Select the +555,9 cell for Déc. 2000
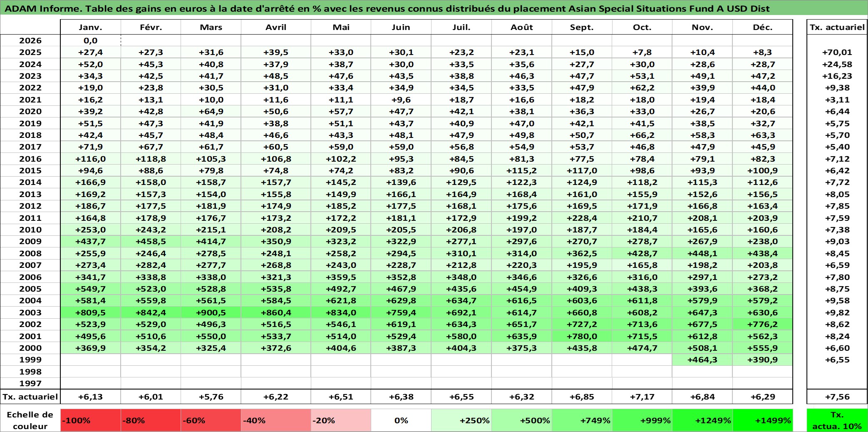Image resolution: width=868 pixels, height=432 pixels. [x=763, y=348]
